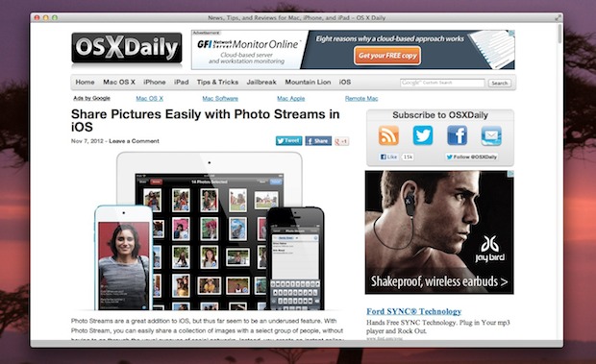Viewport: 596px width, 364px height.
Task: Open the Tips & Tricks section
Action: coord(217,82)
